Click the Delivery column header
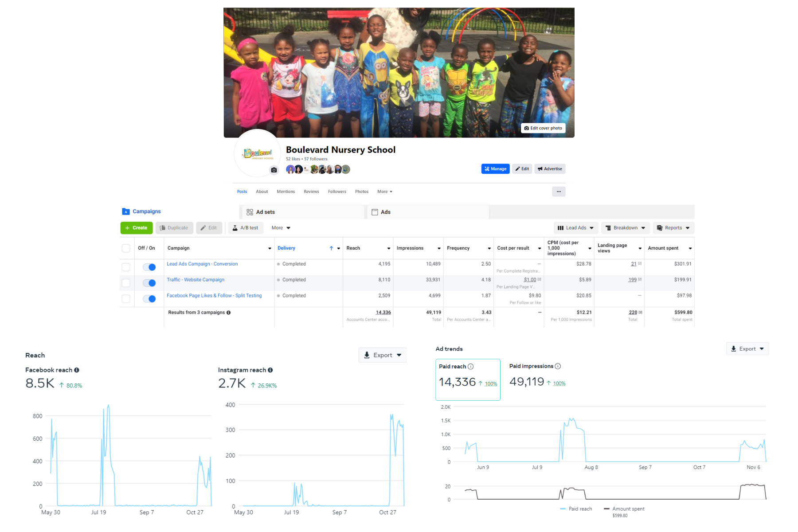 [286, 248]
